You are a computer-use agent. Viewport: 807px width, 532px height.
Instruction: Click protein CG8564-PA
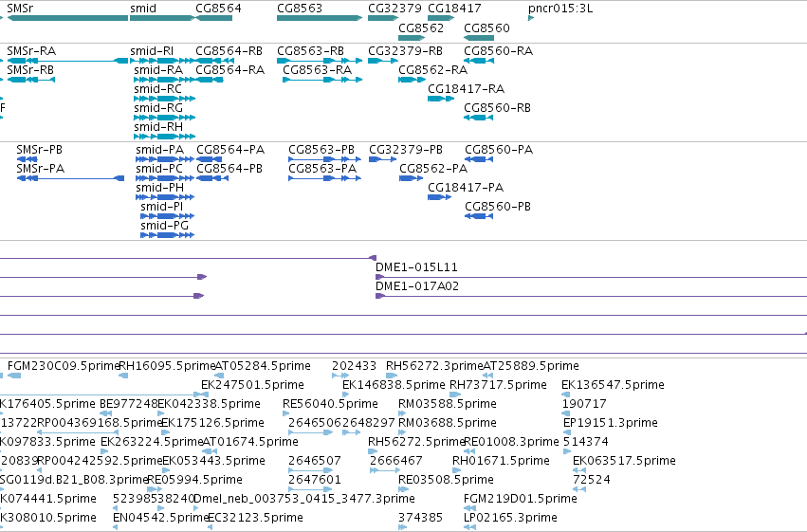[x=230, y=150]
